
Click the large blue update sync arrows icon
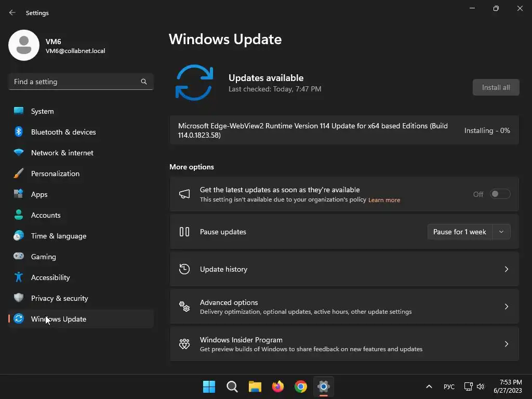tap(194, 83)
